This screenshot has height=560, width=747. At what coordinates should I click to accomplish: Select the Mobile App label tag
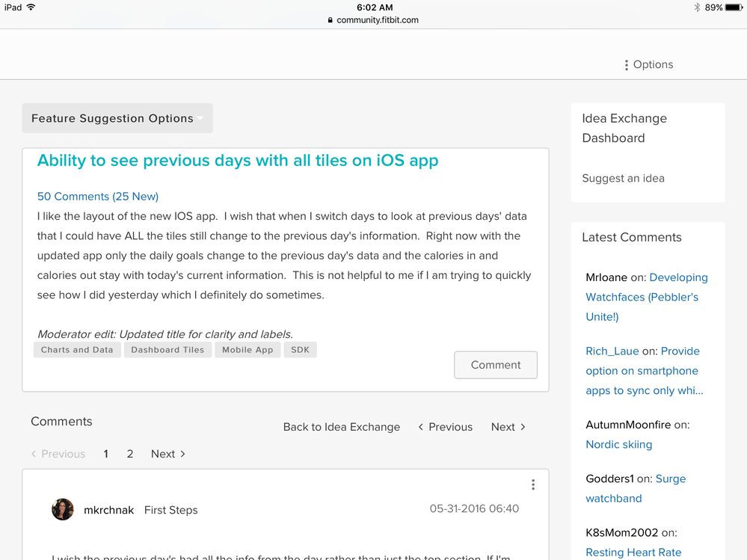click(248, 349)
